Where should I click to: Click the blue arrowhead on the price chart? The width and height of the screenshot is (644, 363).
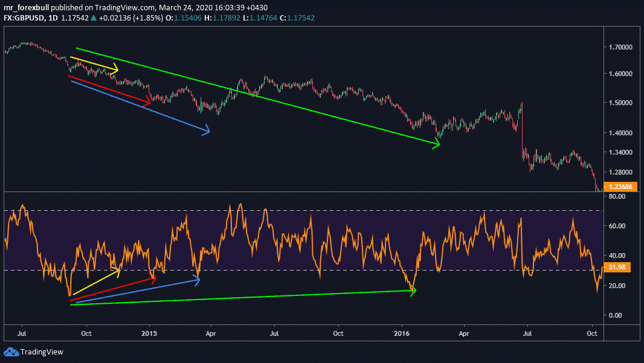click(x=205, y=130)
